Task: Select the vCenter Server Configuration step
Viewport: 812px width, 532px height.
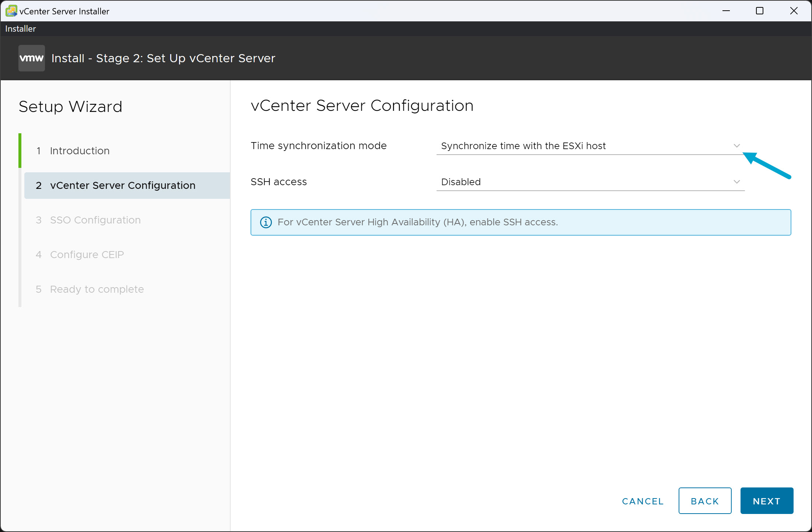Action: point(123,185)
